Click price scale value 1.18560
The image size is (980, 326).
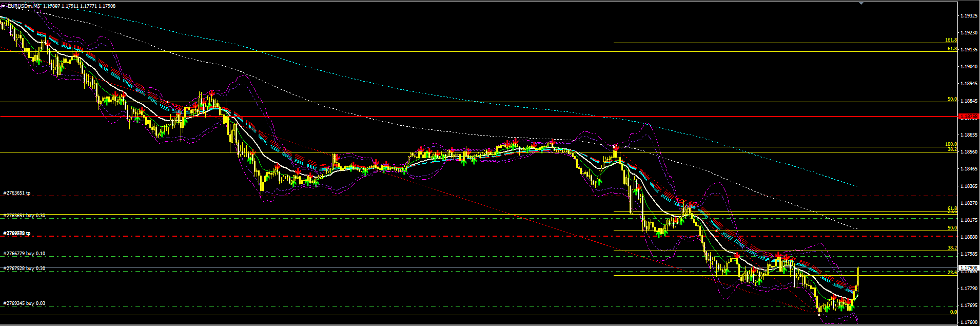click(x=969, y=152)
